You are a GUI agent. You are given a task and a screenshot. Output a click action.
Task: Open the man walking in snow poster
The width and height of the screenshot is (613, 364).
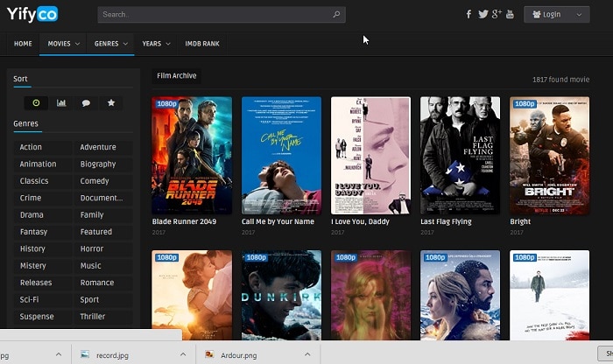[x=550, y=295]
